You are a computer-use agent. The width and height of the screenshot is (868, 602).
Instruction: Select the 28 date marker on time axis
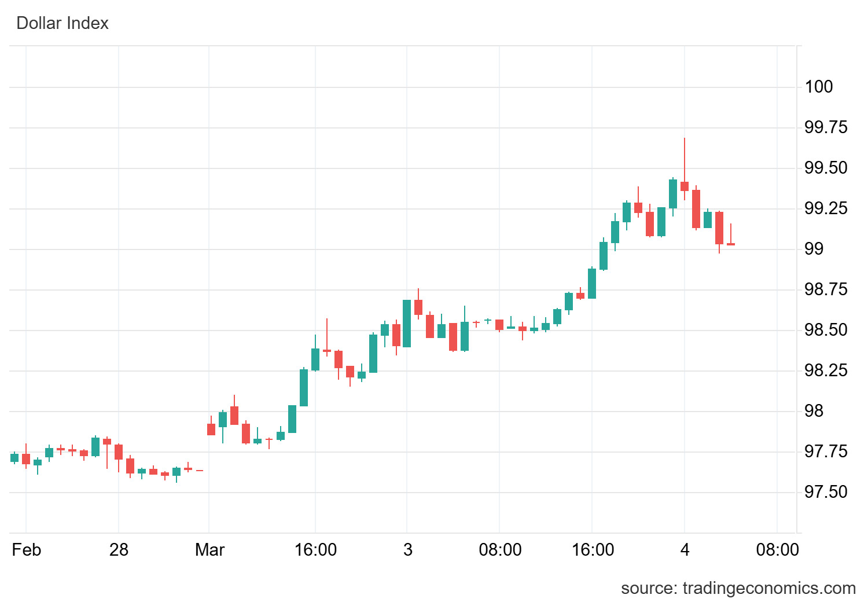(x=119, y=549)
